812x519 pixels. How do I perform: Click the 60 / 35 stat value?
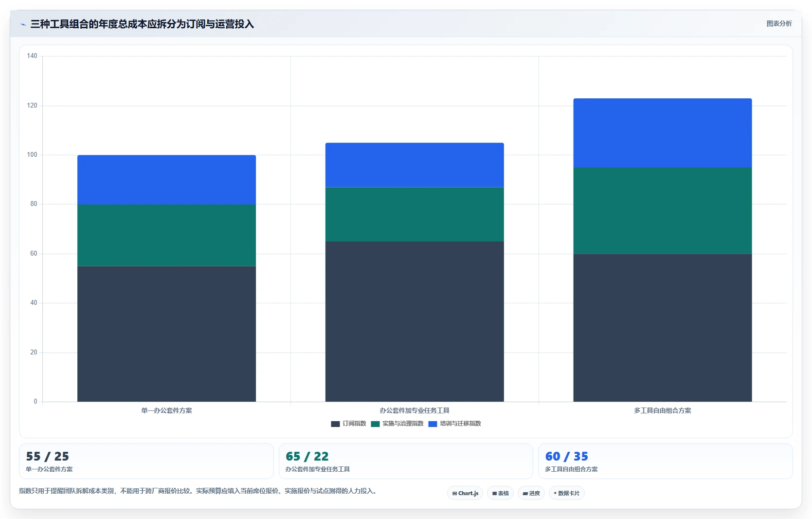coord(567,456)
